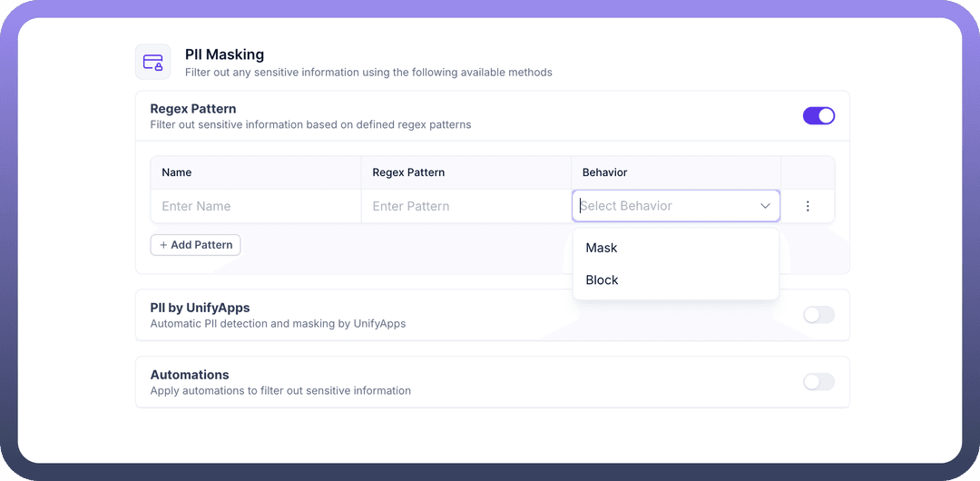Focus the Select Behavior combo box field
This screenshot has height=481, width=980.
tap(662, 206)
